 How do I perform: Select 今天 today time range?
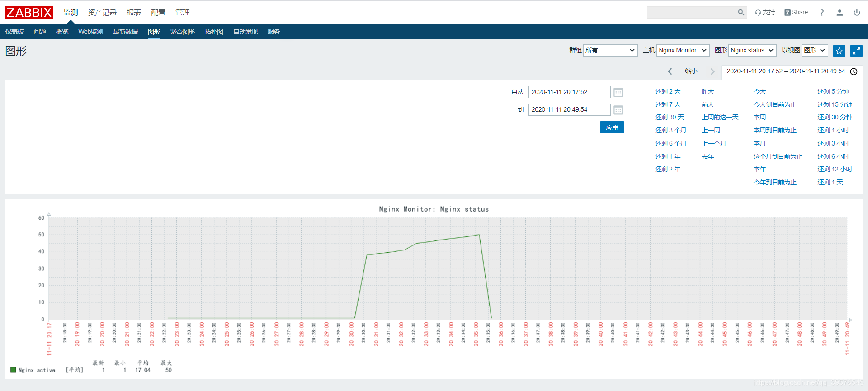coord(760,91)
